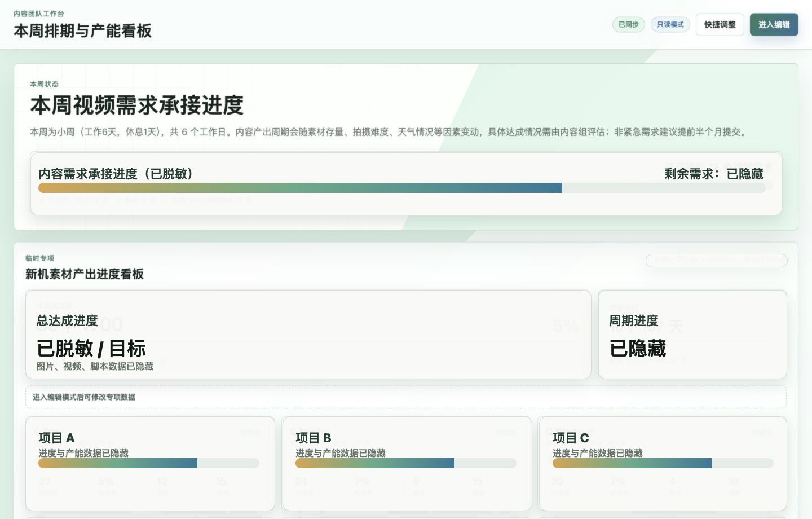Click the 内容团队工作台 label

click(x=39, y=14)
